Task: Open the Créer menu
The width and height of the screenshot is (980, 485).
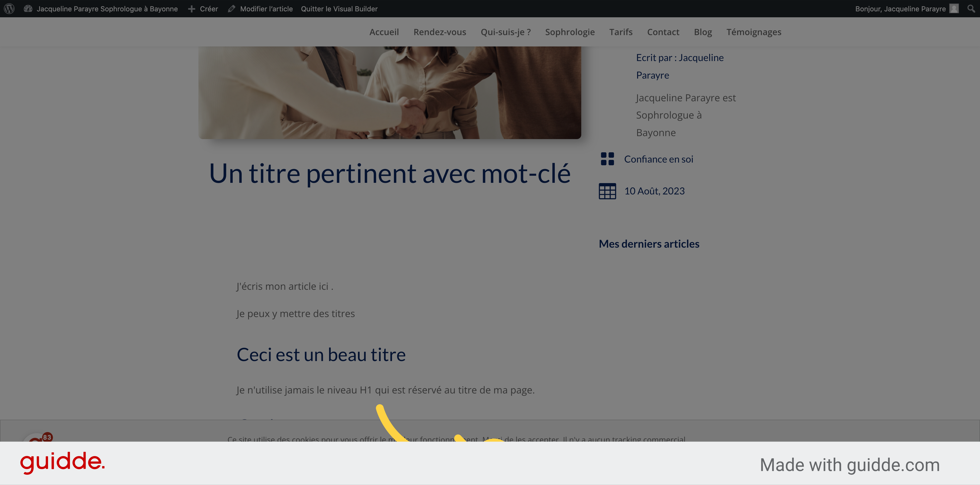Action: 209,8
